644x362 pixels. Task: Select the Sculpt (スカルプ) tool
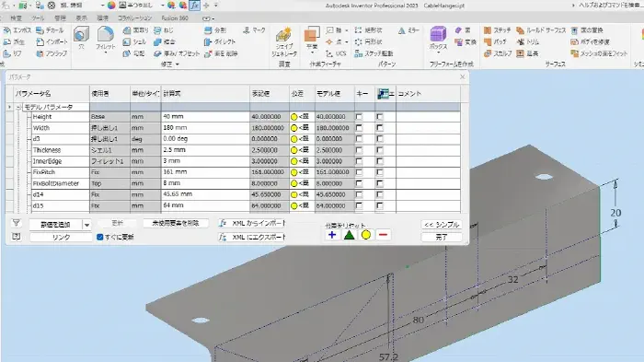pyautogui.click(x=498, y=53)
